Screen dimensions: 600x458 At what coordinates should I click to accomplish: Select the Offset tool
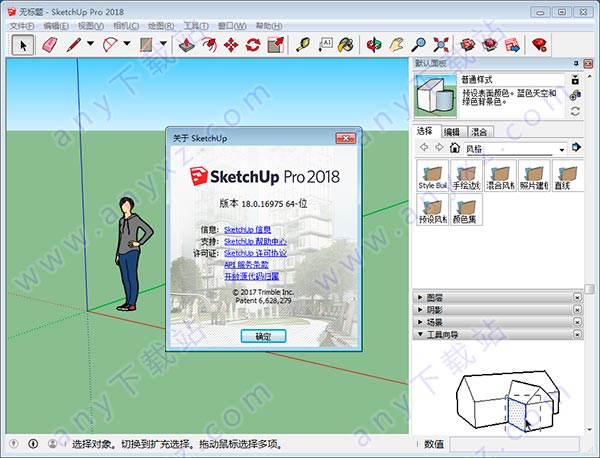click(209, 45)
